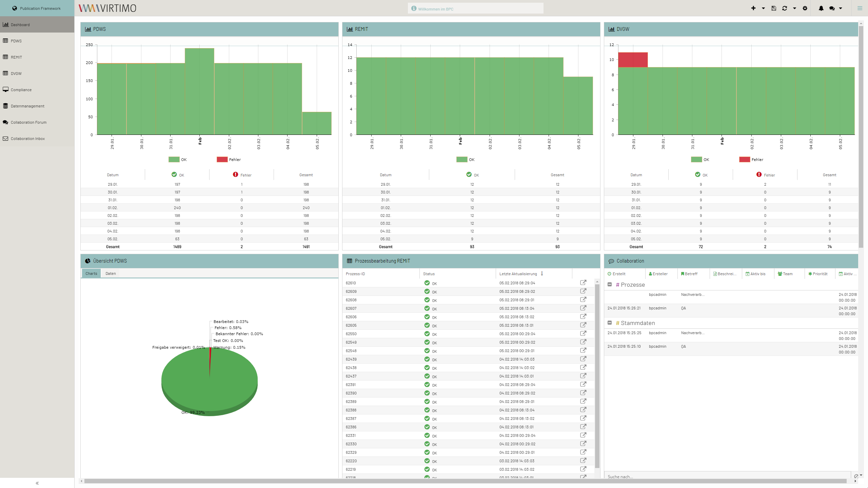This screenshot has width=868, height=488.
Task: Click the VIRTIMO logo
Action: click(107, 8)
